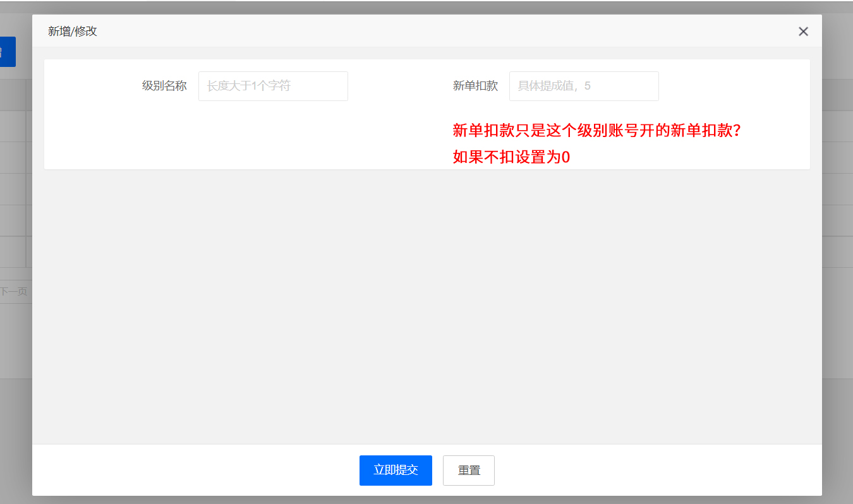Click into the 新单扣款 input box
Image resolution: width=853 pixels, height=504 pixels.
pos(584,86)
